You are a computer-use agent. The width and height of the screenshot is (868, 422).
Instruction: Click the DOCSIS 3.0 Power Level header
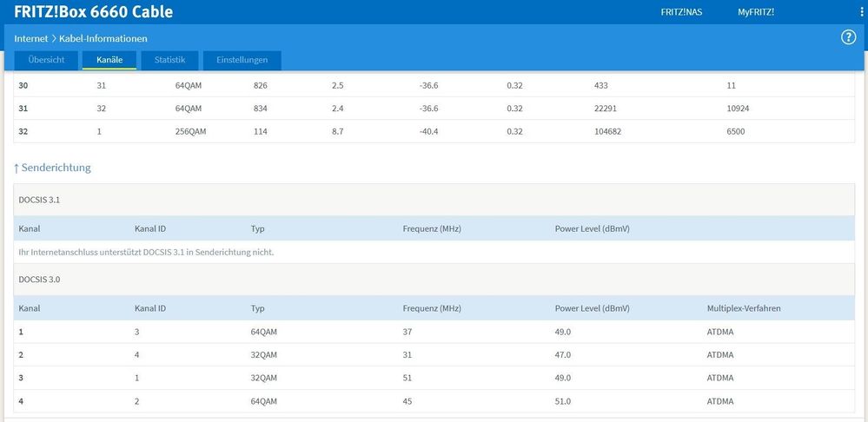(x=592, y=308)
